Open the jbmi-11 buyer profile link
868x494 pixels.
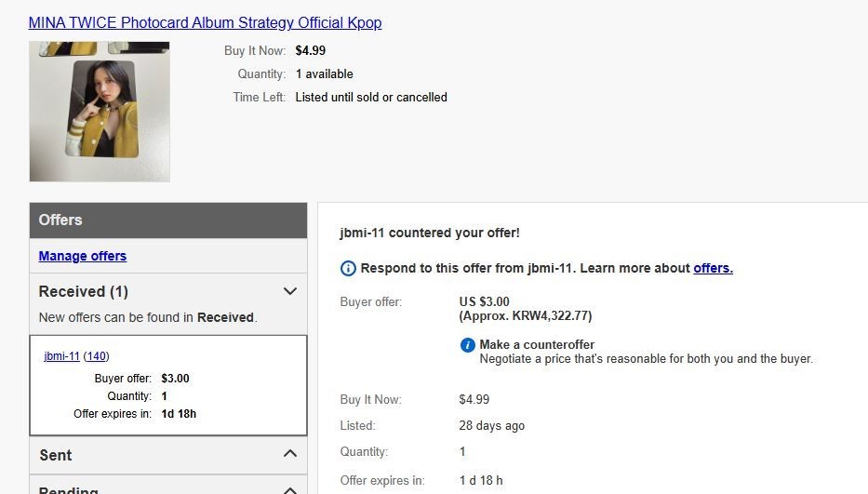(61, 355)
